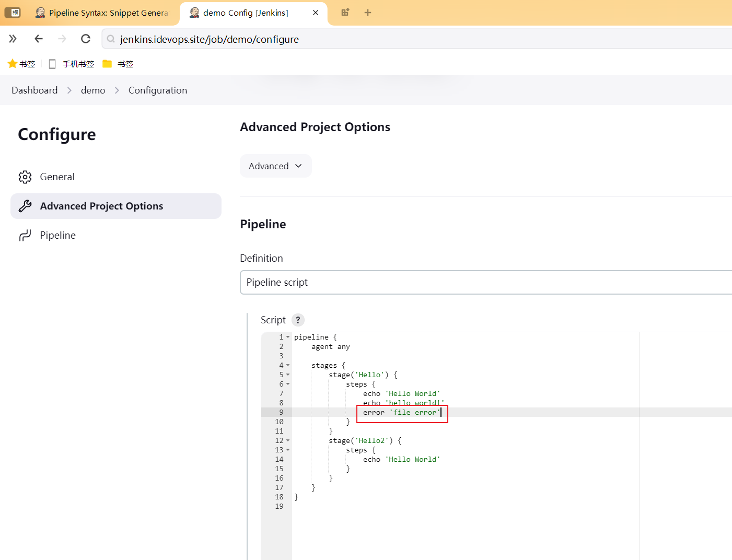Close the demo Config tab

tap(316, 13)
